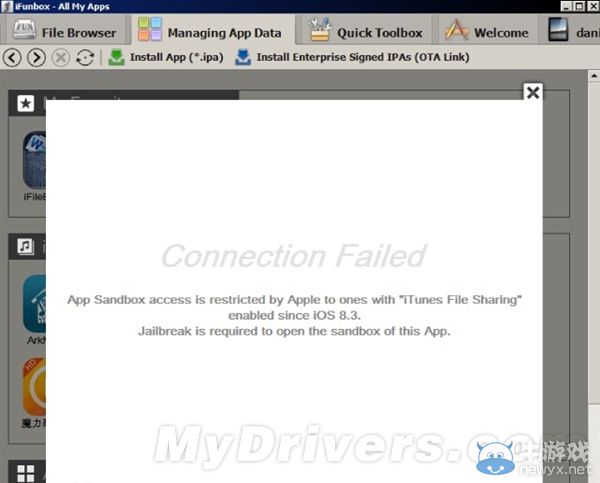Click the greyed-out stop (X) toolbar icon
The width and height of the screenshot is (600, 483).
point(60,58)
